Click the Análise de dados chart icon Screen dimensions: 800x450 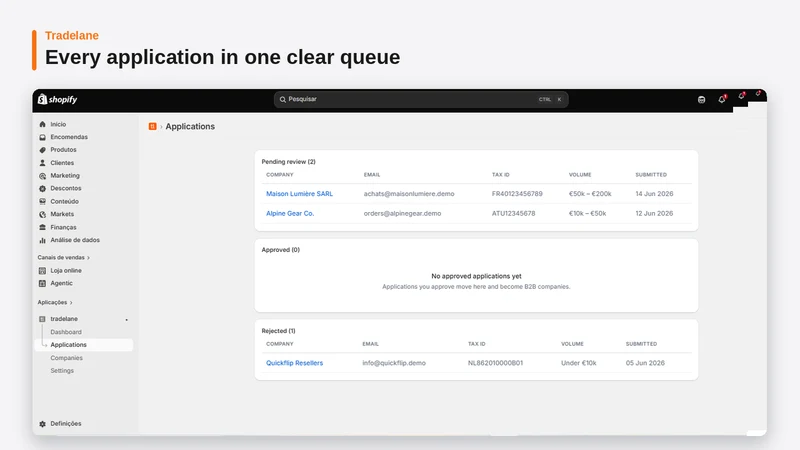point(42,240)
